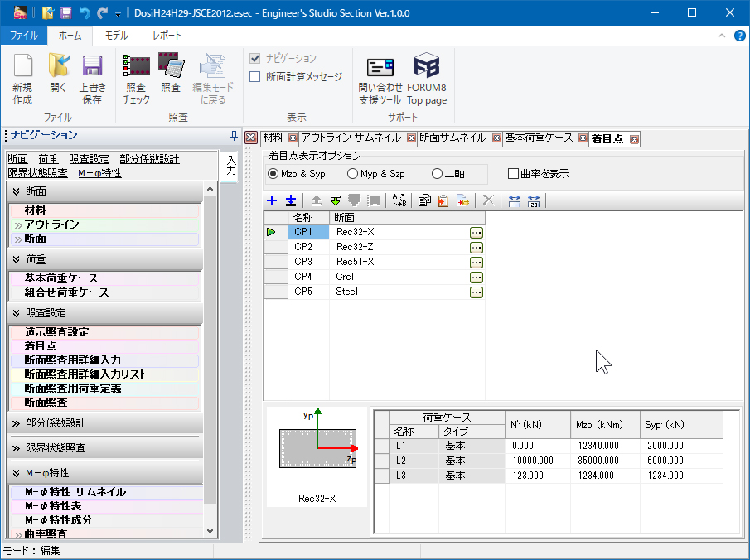Image resolution: width=750 pixels, height=560 pixels.
Task: Click the undo arrow in the title bar
Action: pos(85,13)
